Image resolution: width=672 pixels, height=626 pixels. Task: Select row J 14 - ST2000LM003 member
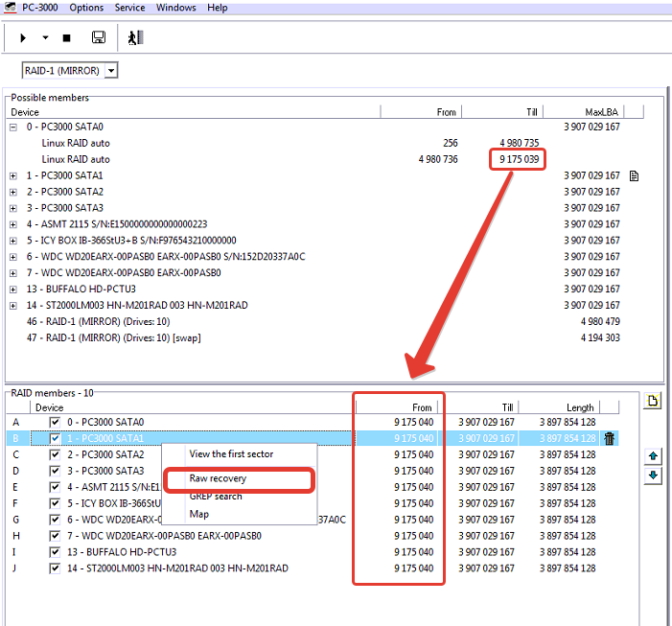click(313, 568)
